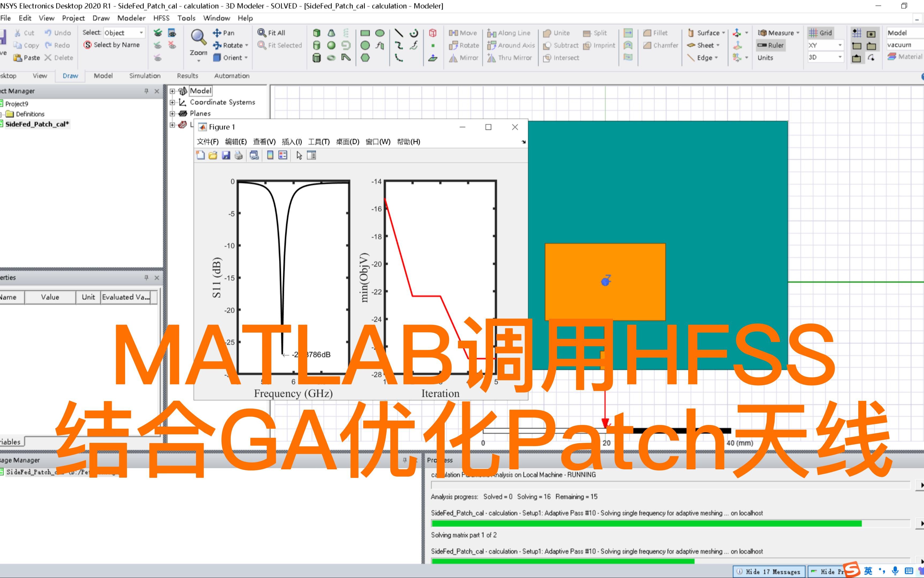The width and height of the screenshot is (924, 578).
Task: Draw a regular polygon icon
Action: click(365, 58)
